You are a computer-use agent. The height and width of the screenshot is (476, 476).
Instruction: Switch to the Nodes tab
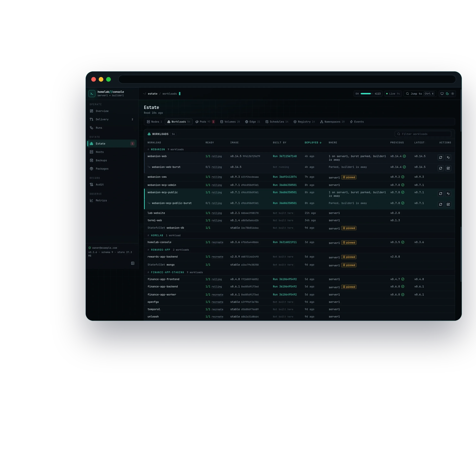(154, 122)
